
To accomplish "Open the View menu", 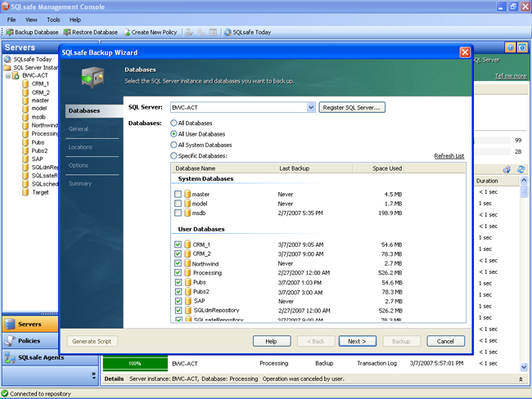I will point(31,20).
